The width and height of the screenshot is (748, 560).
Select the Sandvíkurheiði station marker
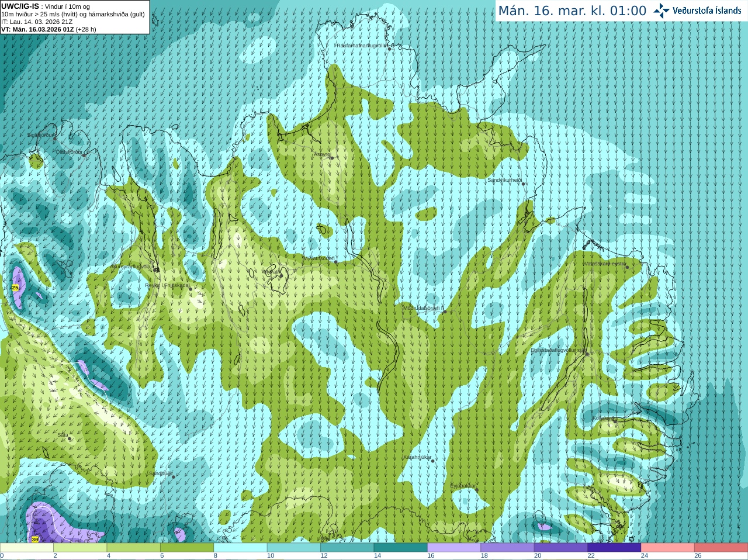(524, 184)
